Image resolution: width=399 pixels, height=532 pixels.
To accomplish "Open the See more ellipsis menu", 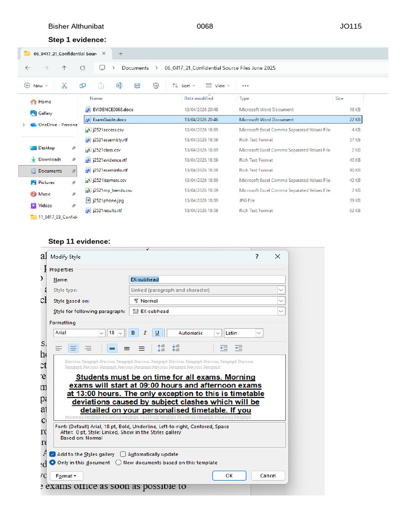I will coord(245,86).
